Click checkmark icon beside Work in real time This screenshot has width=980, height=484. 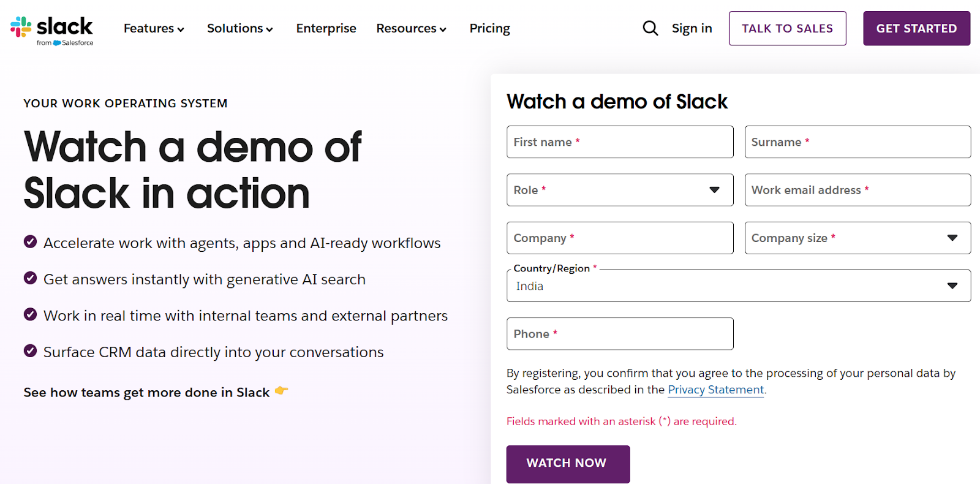coord(30,314)
